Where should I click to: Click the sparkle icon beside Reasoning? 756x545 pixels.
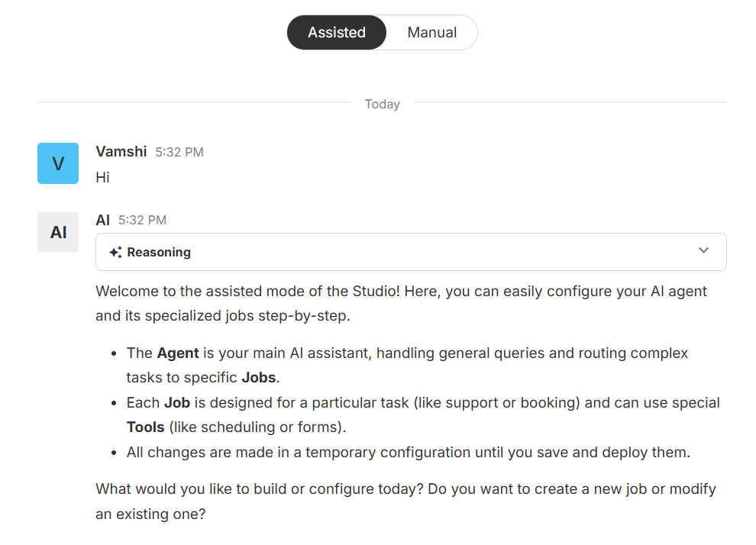tap(115, 253)
